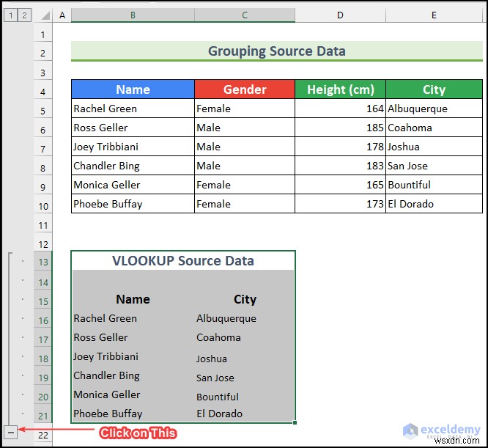Viewport: 488px width, 448px height.
Task: Select column B header
Action: point(133,15)
